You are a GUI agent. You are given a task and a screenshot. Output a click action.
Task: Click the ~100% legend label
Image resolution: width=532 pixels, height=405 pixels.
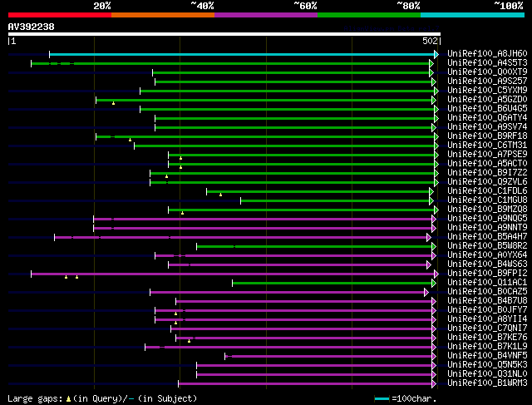[509, 6]
